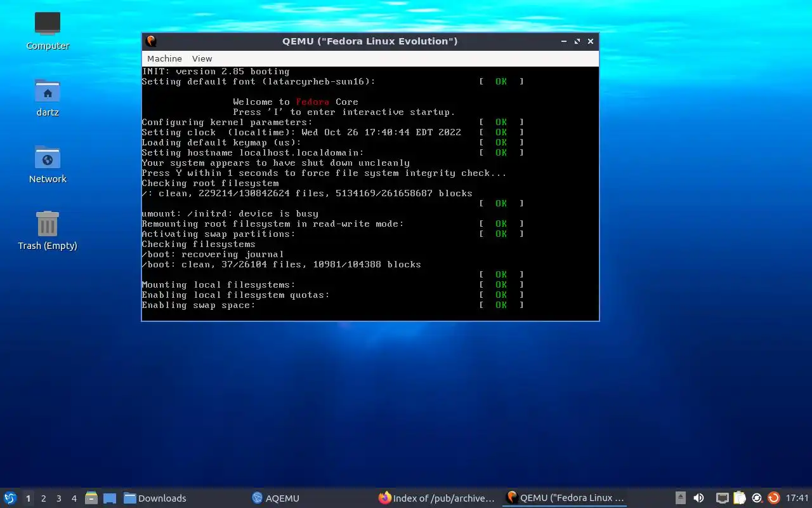This screenshot has height=508, width=812.
Task: Click the '/boot: recovering journal' line
Action: tap(213, 254)
